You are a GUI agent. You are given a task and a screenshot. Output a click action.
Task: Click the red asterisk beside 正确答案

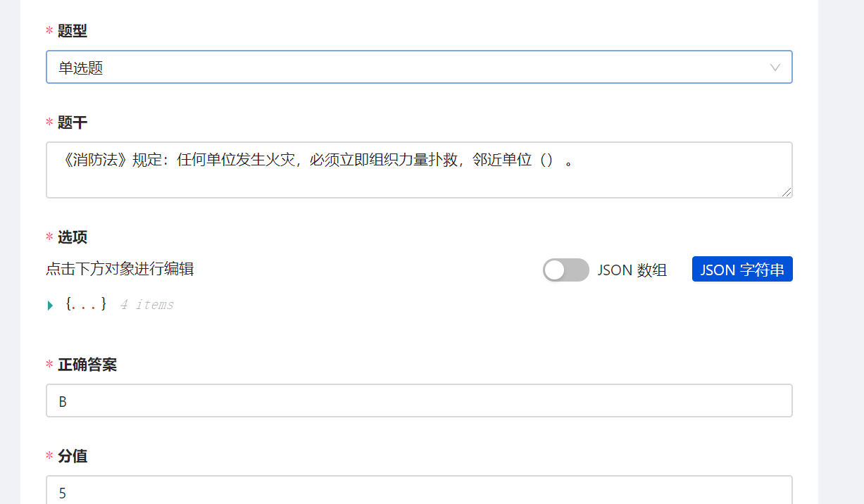49,365
